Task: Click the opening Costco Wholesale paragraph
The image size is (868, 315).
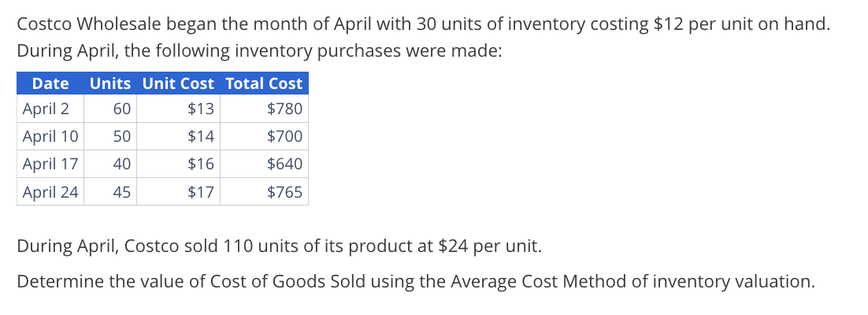Action: 424,38
